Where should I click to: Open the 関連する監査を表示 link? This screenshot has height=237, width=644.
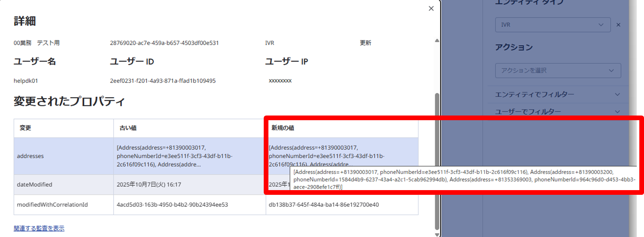click(x=39, y=228)
